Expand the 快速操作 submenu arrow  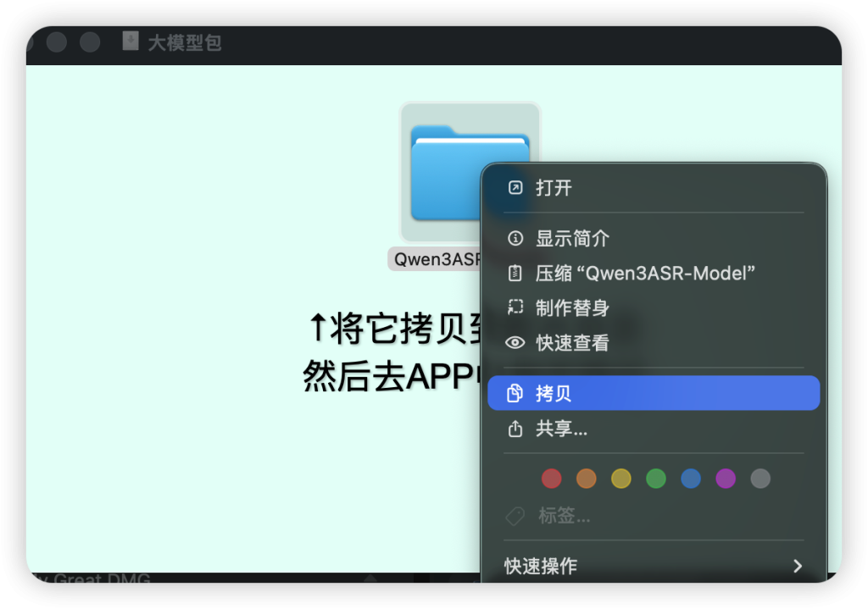click(797, 566)
